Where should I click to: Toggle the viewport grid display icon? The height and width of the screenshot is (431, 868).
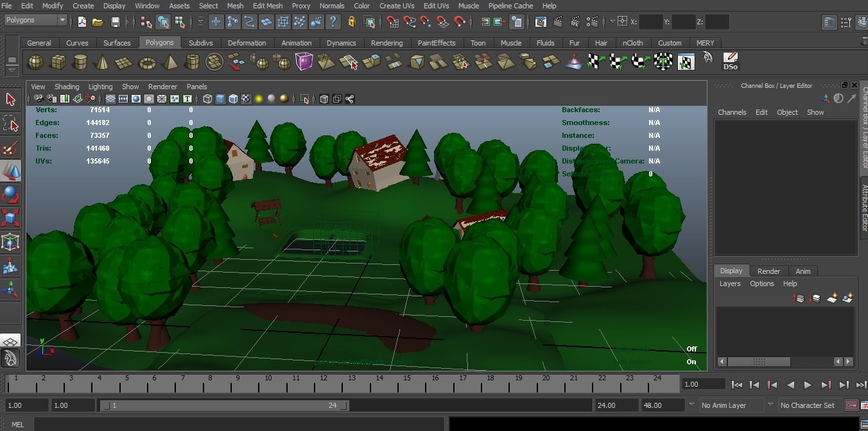tap(110, 99)
